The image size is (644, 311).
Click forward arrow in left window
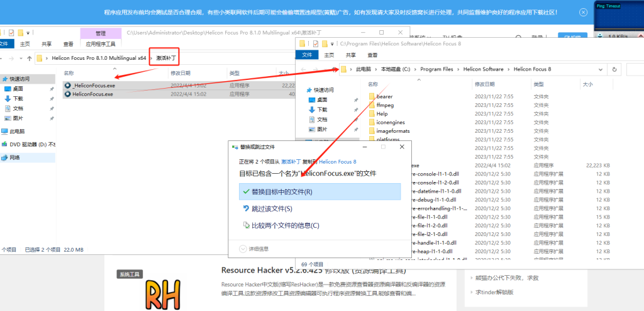pos(11,59)
